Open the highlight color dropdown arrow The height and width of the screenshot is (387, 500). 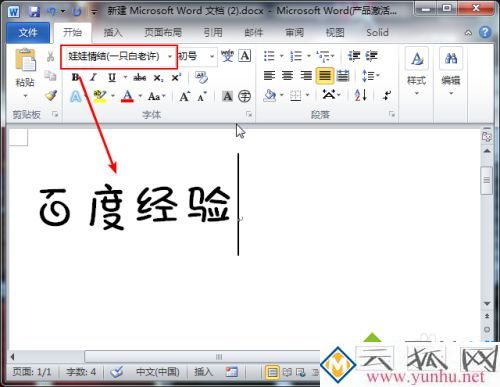pyautogui.click(x=113, y=96)
